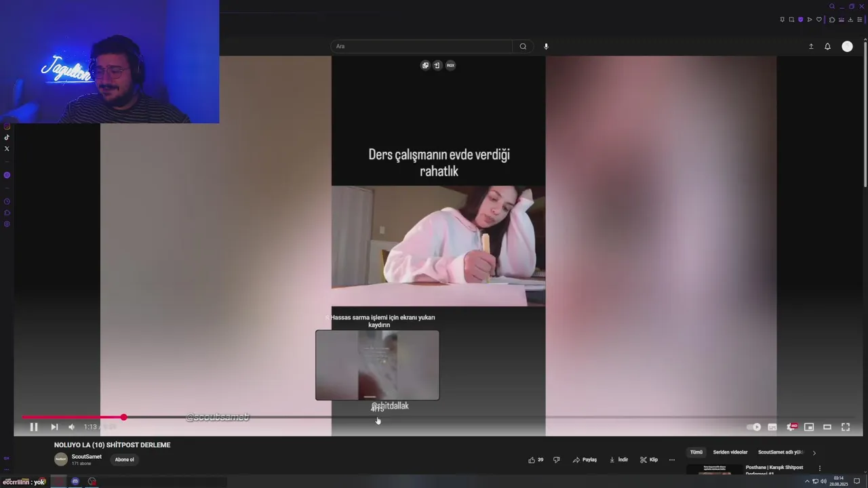The height and width of the screenshot is (488, 868).
Task: Open browser bookmarks heart icon
Action: click(x=818, y=20)
